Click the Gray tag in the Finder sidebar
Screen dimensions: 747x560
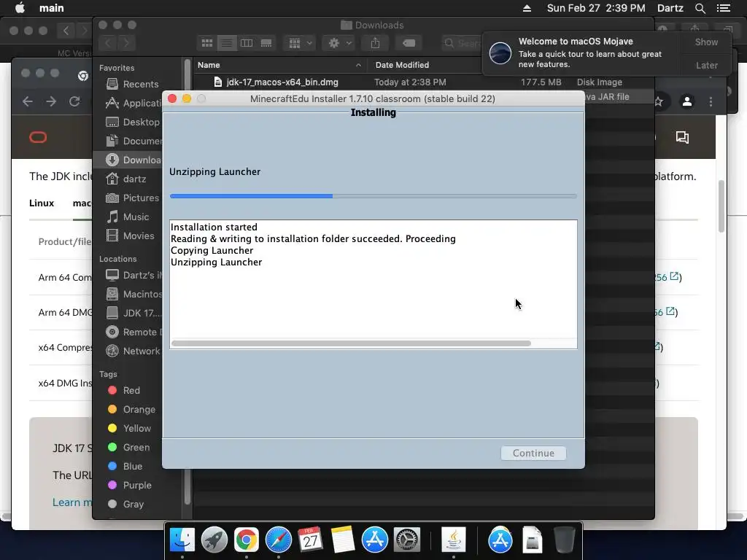point(125,504)
